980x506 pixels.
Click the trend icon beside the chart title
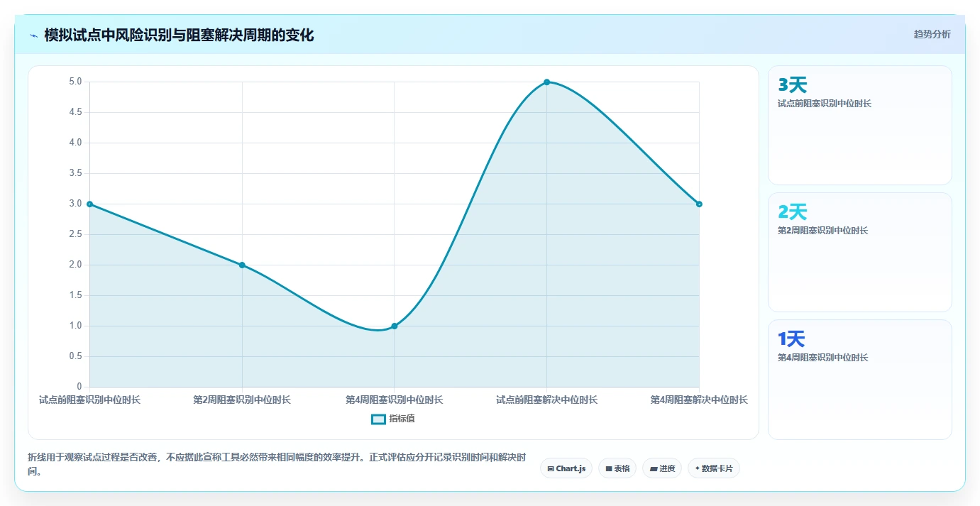[33, 35]
